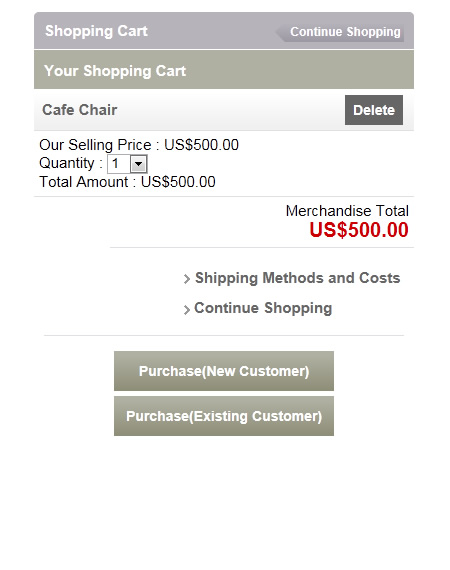
Task: Click the Merchandise Total label
Action: 347,211
